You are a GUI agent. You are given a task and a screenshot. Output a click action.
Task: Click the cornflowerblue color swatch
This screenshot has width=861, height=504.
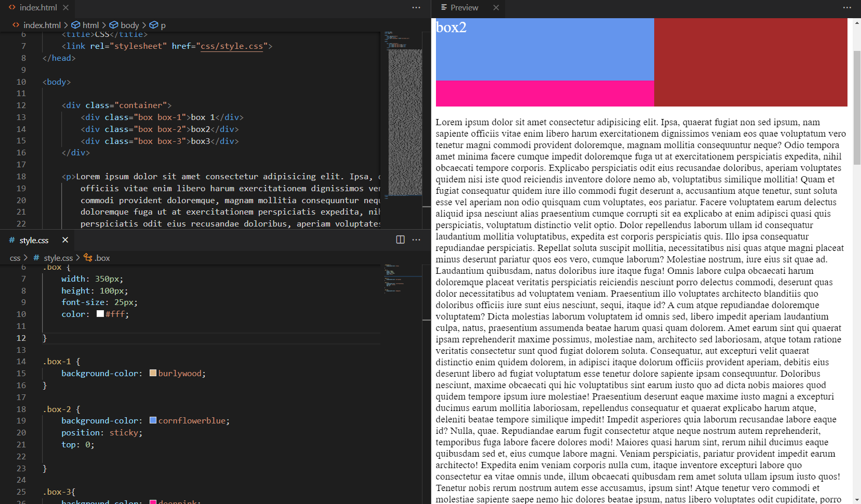tap(153, 420)
